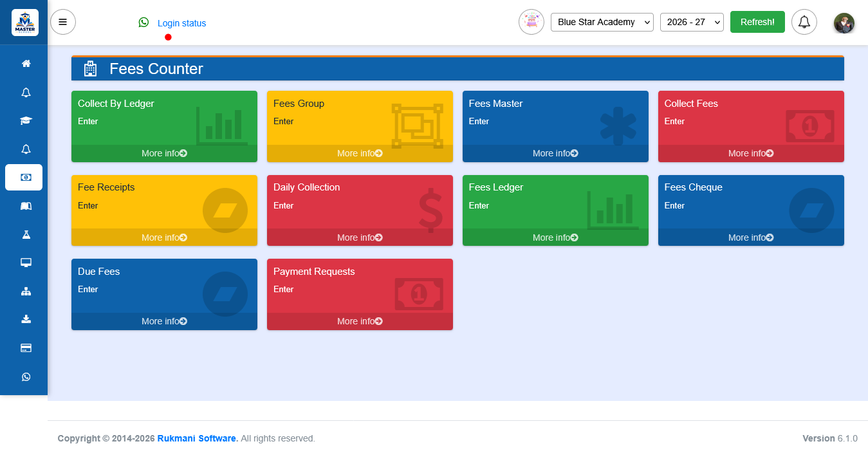Open the download icon in the sidebar

coord(26,319)
